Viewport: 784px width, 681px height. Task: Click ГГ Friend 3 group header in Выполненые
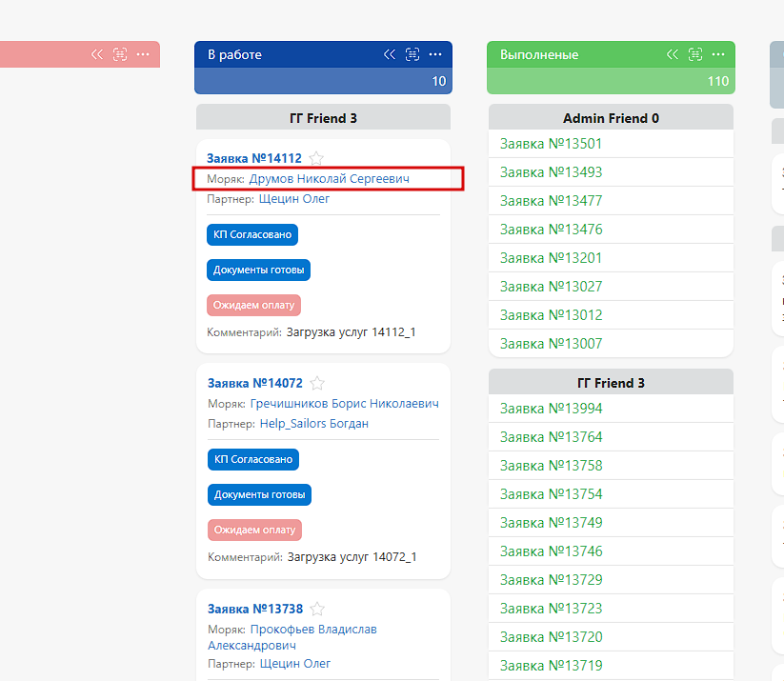[611, 383]
